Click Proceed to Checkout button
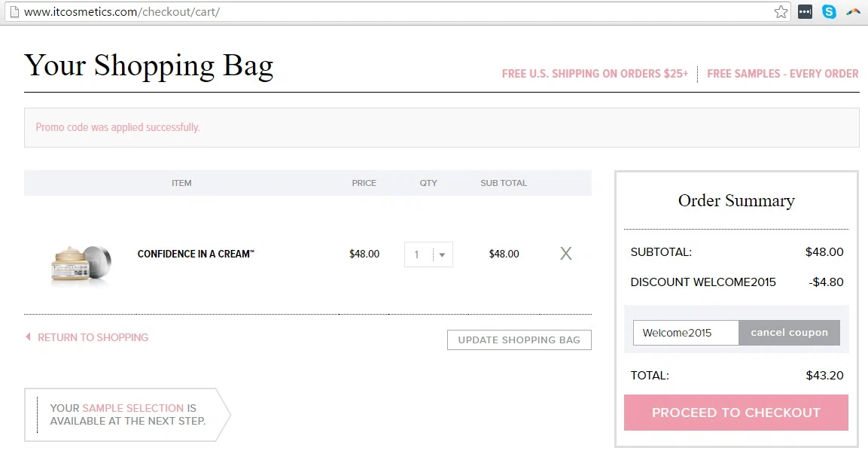The image size is (868, 457). [736, 413]
